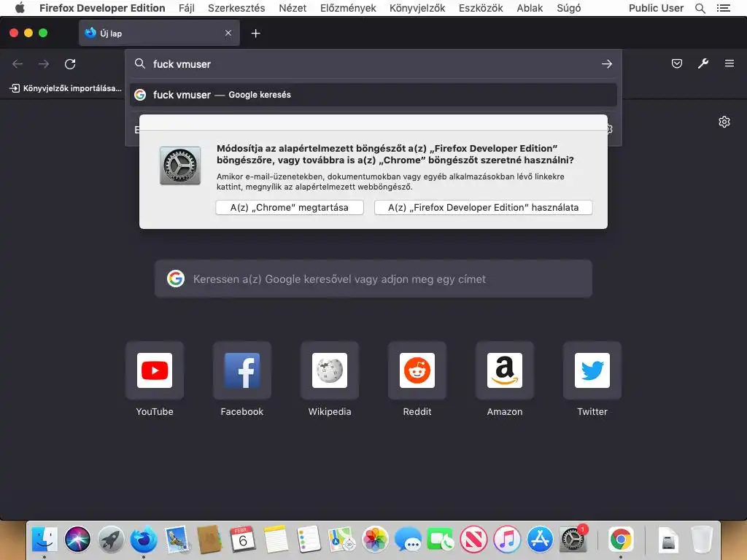
Task: Open the Súgó menu
Action: (569, 8)
